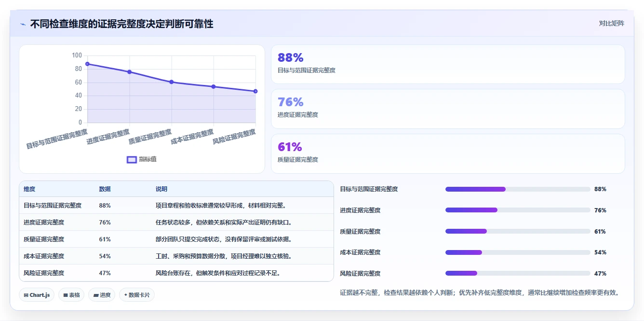The image size is (644, 321).
Task: Click the 61% cell in the table
Action: point(105,239)
